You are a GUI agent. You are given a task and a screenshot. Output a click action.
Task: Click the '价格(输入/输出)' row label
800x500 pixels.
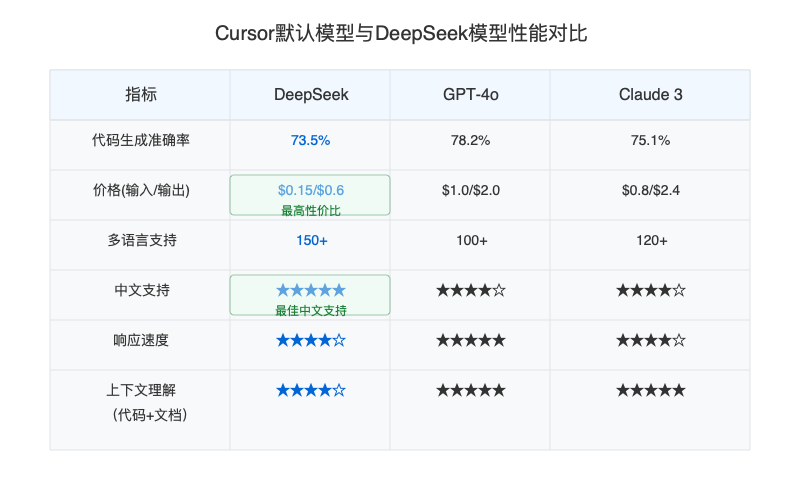(x=141, y=190)
